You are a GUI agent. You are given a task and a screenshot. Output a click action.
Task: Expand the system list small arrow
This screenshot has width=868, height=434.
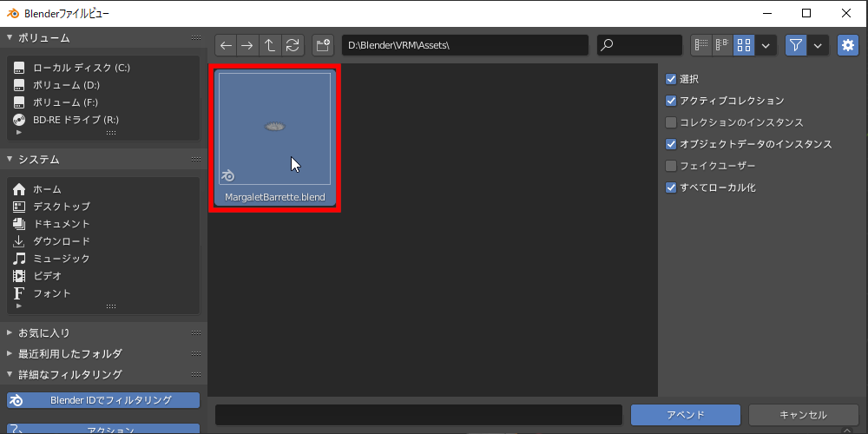19,306
